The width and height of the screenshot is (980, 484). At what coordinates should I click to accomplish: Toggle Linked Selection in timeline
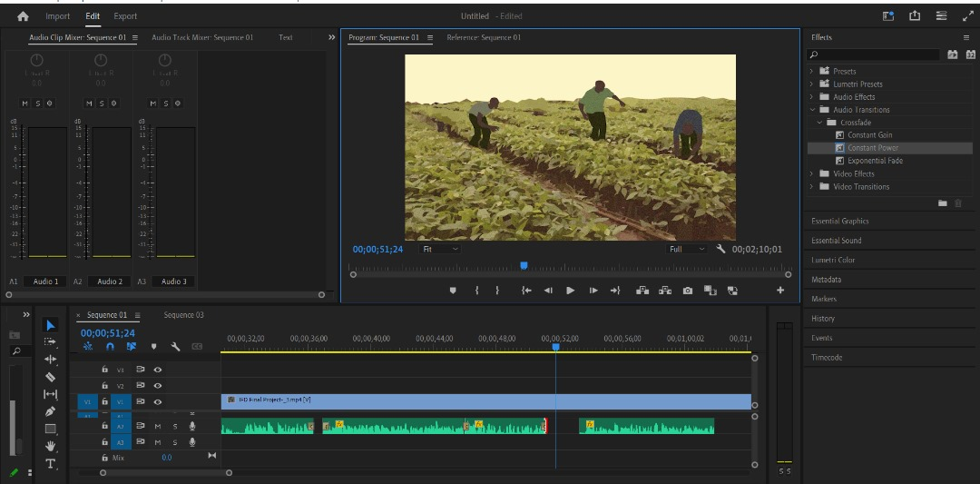132,347
